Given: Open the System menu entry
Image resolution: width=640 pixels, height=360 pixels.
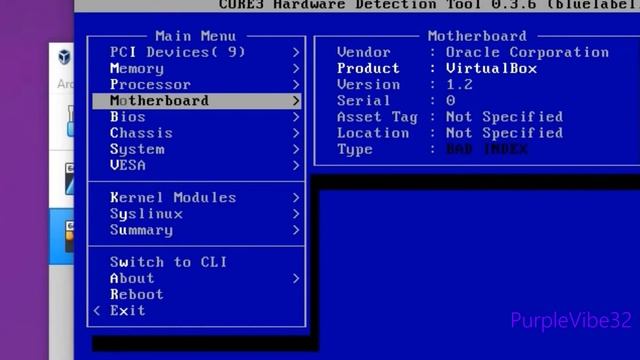Looking at the screenshot, I should click(x=197, y=149).
